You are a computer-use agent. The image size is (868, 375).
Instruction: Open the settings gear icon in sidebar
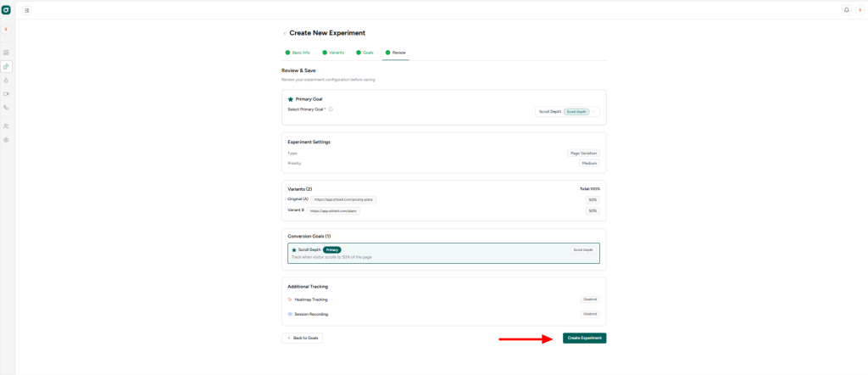pos(6,140)
